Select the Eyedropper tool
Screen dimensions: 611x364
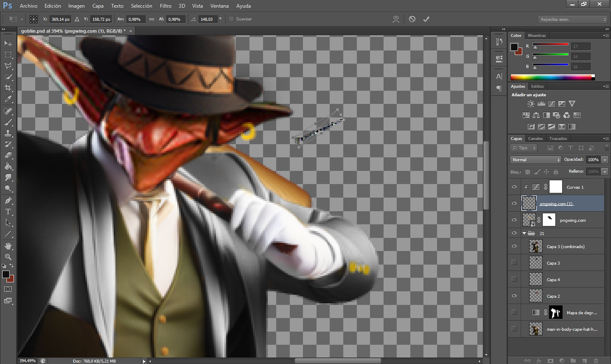(x=8, y=99)
